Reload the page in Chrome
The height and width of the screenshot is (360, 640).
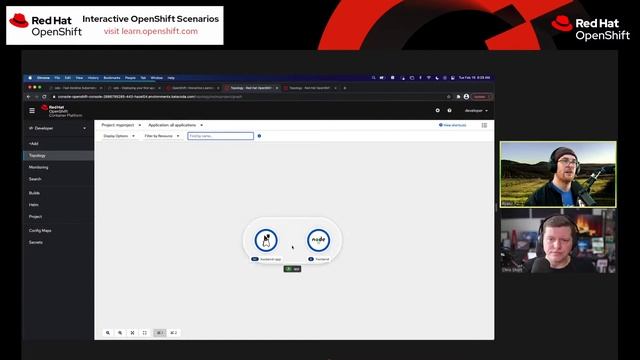coord(44,97)
